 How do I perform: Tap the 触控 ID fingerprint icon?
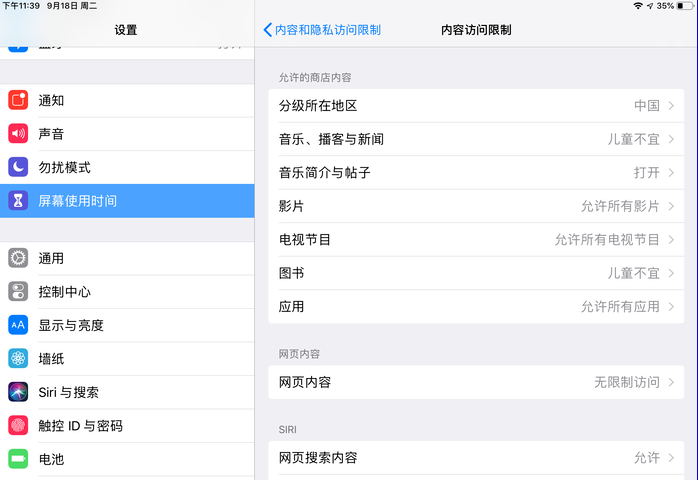pyautogui.click(x=18, y=426)
